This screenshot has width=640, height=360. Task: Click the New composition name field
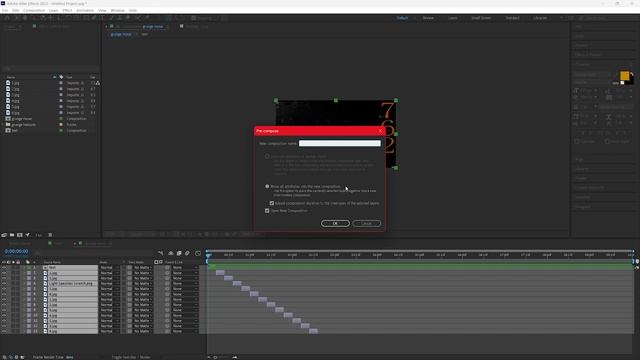coord(340,143)
